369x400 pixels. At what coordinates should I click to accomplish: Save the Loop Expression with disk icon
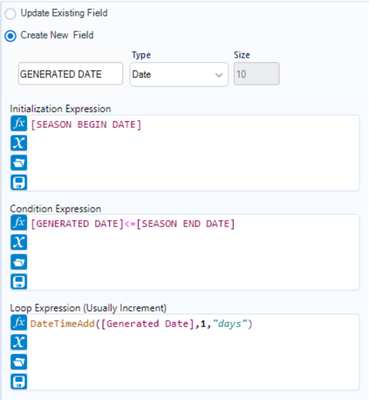click(x=19, y=381)
